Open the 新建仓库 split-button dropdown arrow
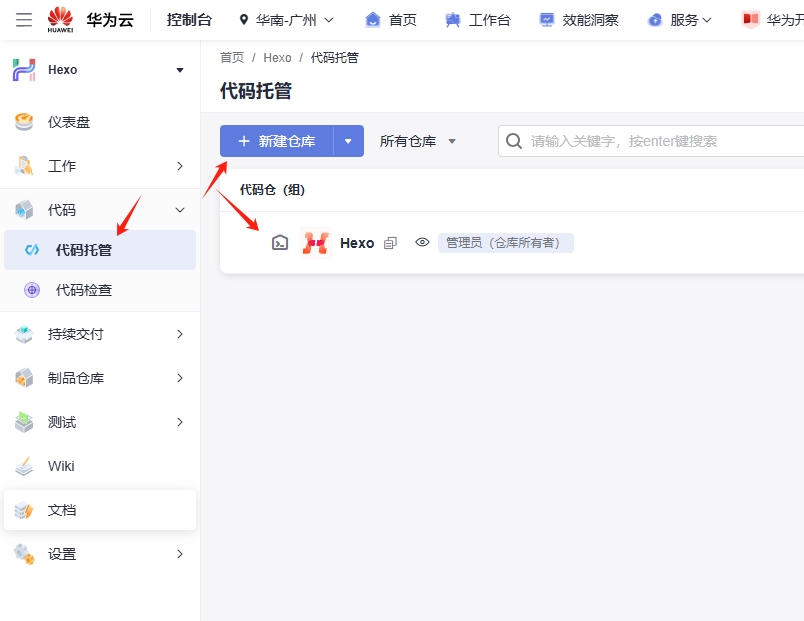 tap(348, 141)
